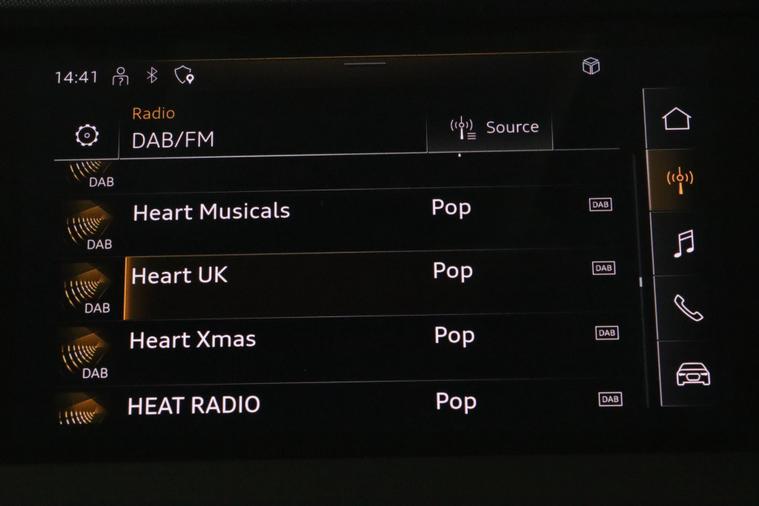The width and height of the screenshot is (759, 506).
Task: Open the Vehicle car icon
Action: (x=693, y=374)
